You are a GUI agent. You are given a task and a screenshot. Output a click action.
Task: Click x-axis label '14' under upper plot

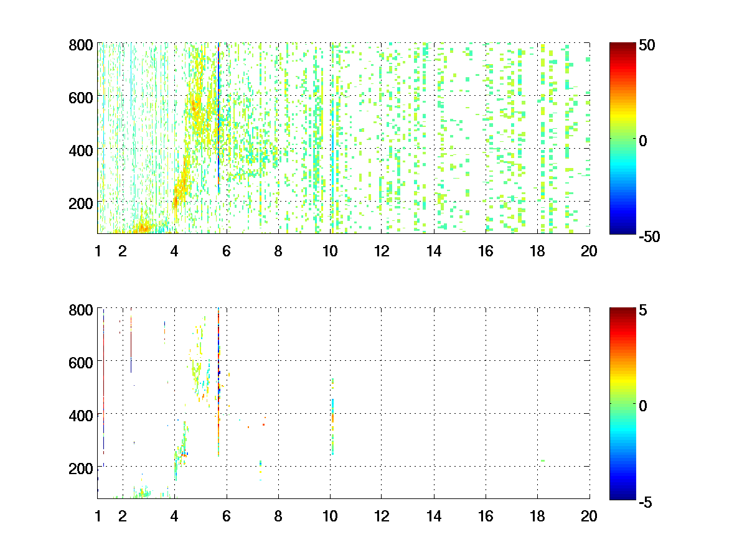pos(434,251)
